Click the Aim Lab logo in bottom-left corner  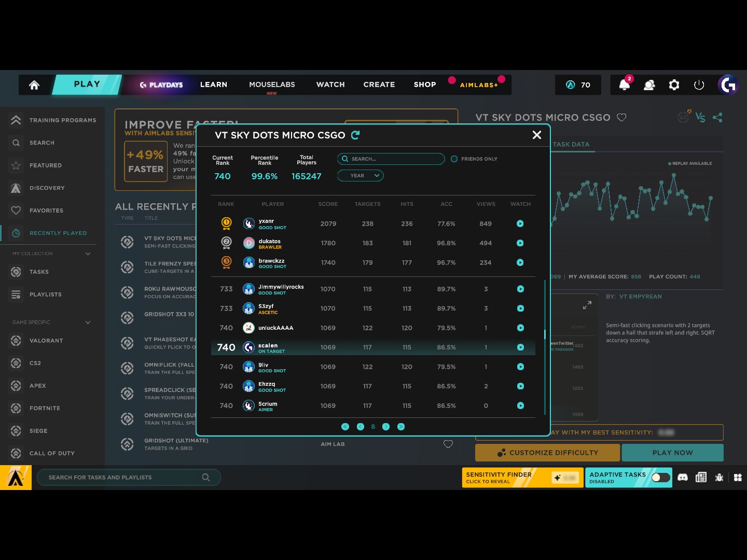click(16, 478)
